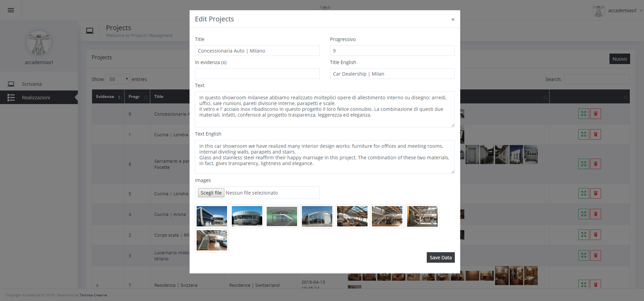Click the accademiasrl avatar icon top right
This screenshot has height=301, width=644.
[x=599, y=11]
